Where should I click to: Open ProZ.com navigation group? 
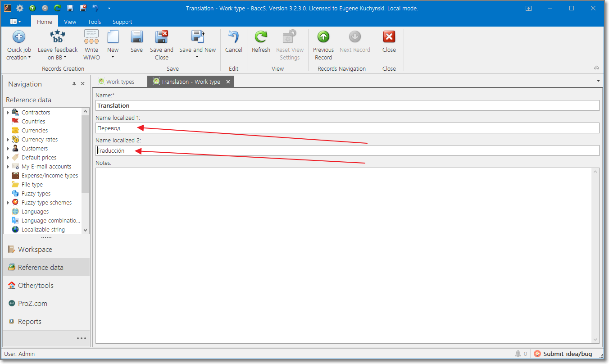[x=46, y=303]
